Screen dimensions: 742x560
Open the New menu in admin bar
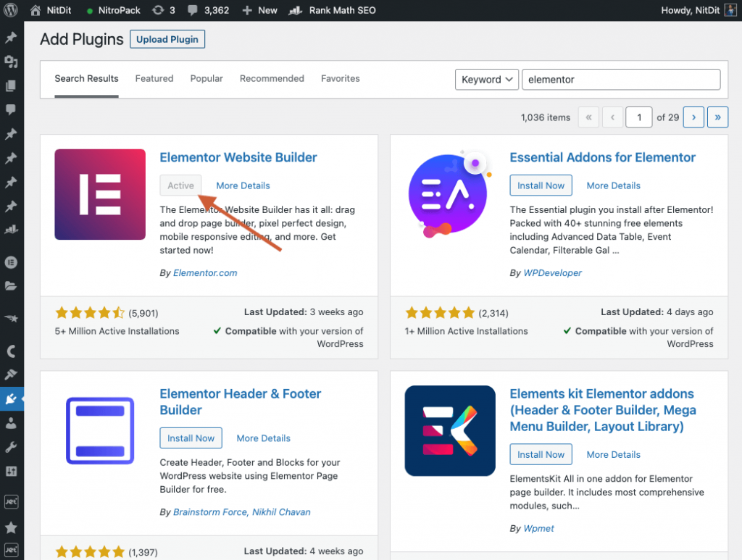tap(268, 10)
